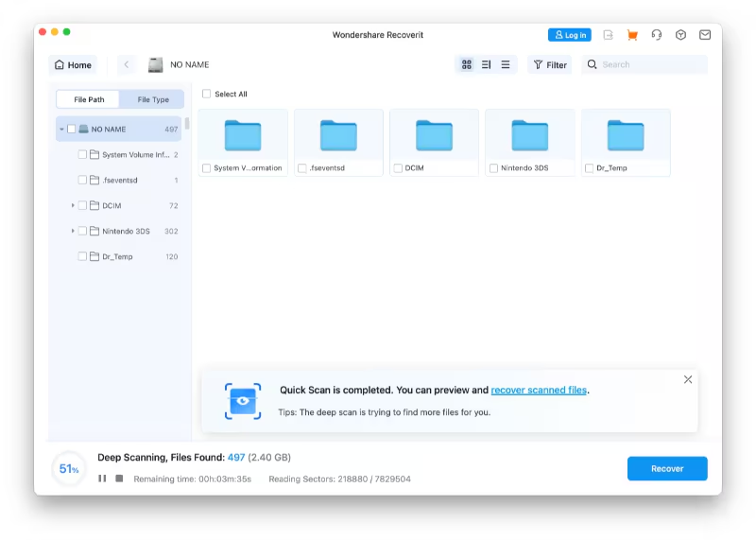Check the Dr_Temp folder card checkbox
756x540 pixels.
[589, 168]
